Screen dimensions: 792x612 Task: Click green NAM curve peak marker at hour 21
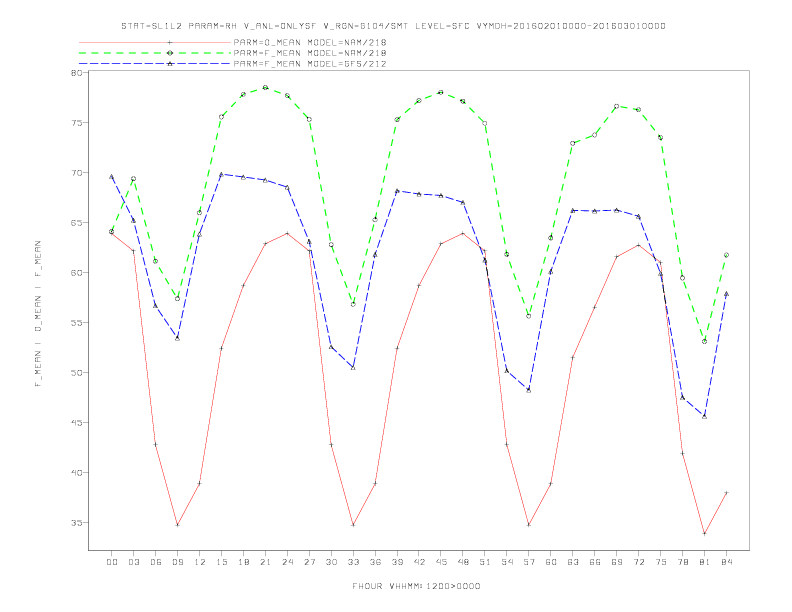click(265, 87)
